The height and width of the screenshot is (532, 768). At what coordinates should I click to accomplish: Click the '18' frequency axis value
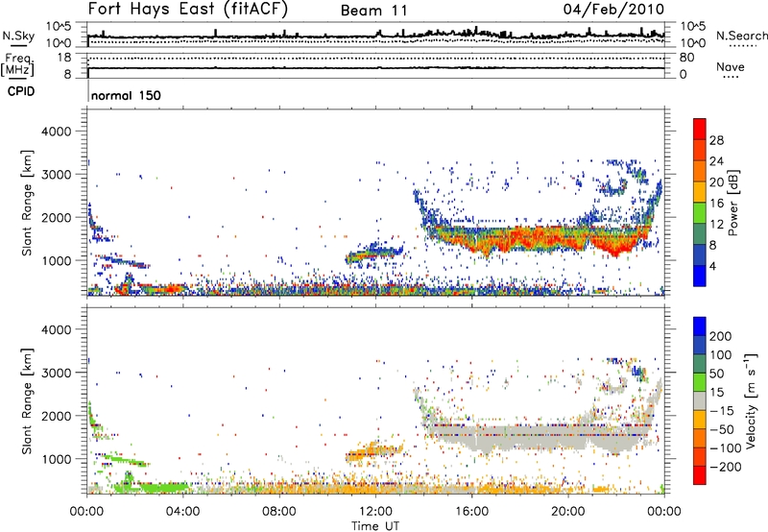[x=64, y=58]
